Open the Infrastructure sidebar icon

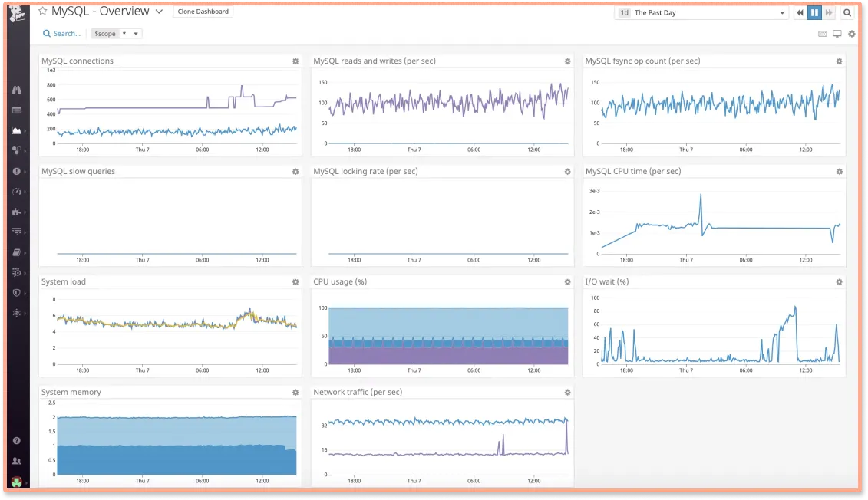click(x=17, y=150)
